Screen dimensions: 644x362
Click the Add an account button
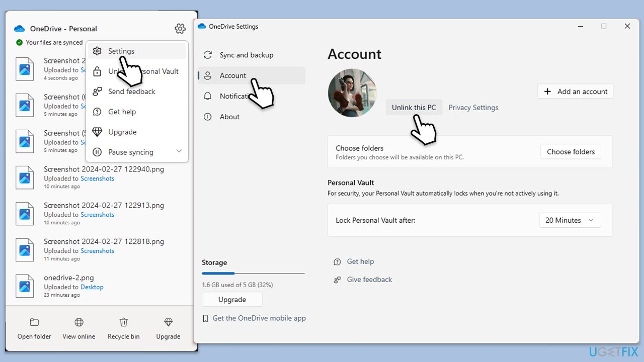pyautogui.click(x=575, y=92)
